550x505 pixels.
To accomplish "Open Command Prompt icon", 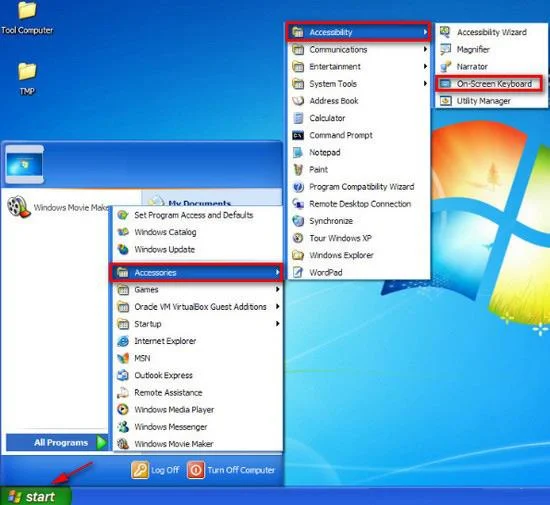I will pyautogui.click(x=298, y=135).
